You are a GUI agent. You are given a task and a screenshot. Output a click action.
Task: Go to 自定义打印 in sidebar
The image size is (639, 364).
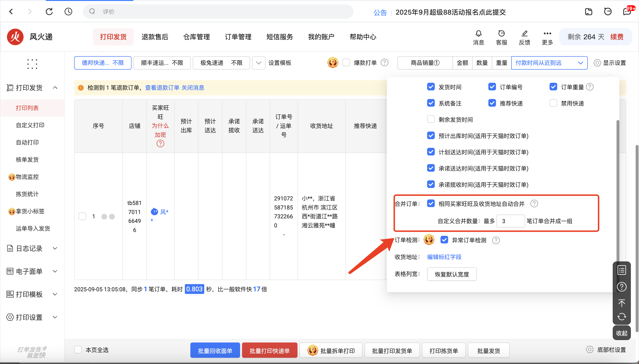click(x=30, y=125)
